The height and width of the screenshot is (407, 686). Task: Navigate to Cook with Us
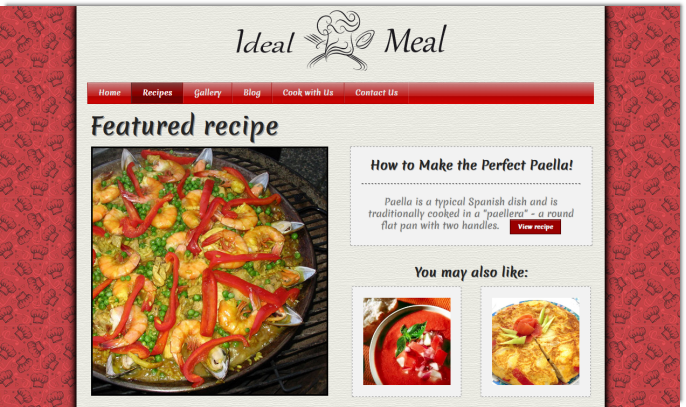308,93
